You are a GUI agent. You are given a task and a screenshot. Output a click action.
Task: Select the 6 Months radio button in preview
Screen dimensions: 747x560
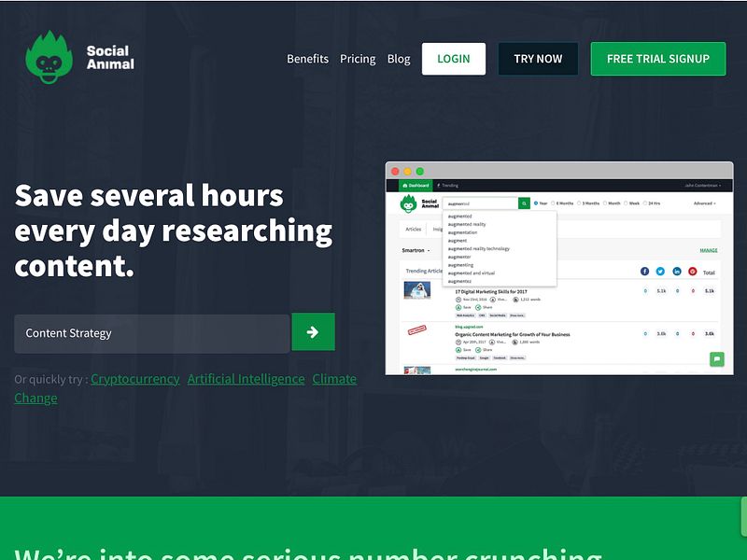(x=553, y=203)
